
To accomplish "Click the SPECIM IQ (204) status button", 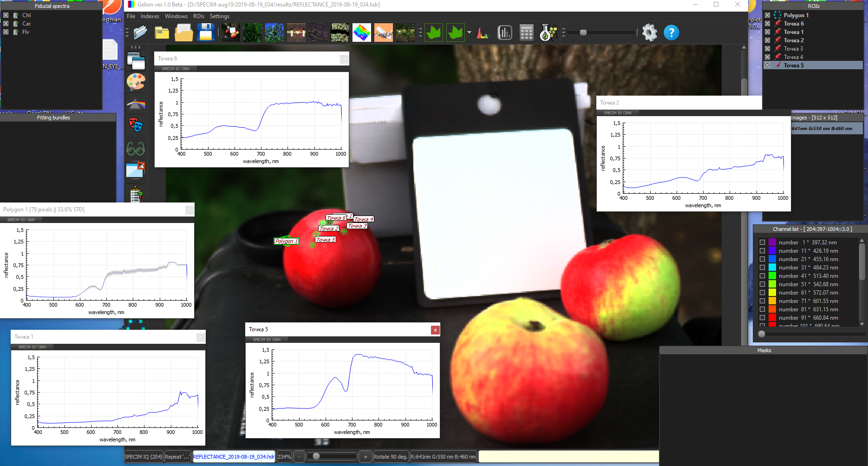I will coord(144,457).
